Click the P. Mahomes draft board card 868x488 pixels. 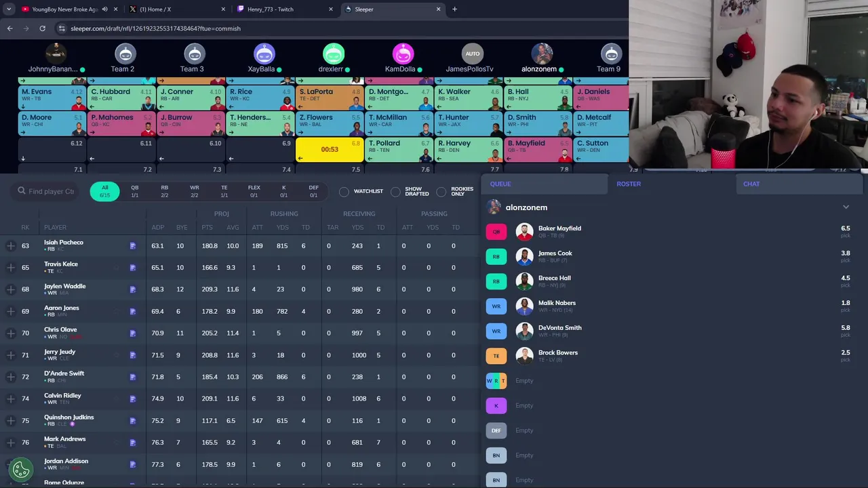click(121, 123)
